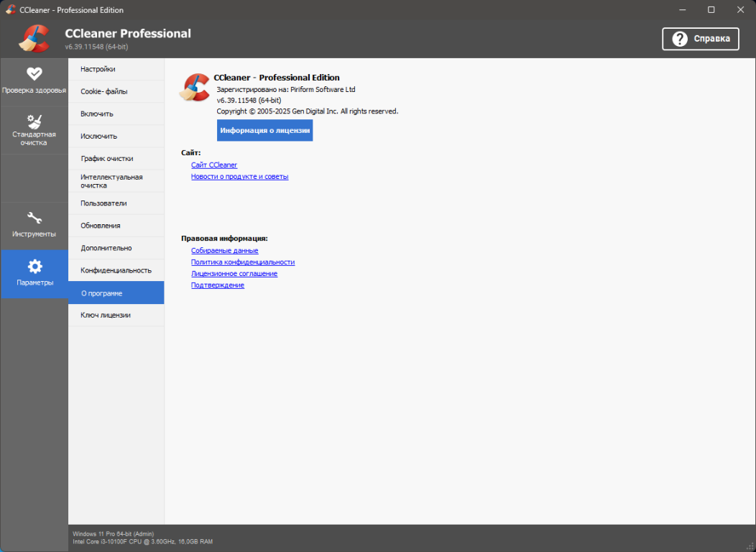Maximize the CCleaner window
The image size is (756, 552).
[711, 10]
